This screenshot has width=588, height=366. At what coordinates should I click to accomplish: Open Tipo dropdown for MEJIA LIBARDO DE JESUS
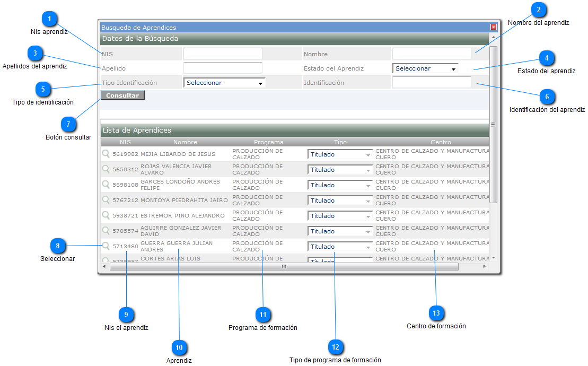coord(340,154)
